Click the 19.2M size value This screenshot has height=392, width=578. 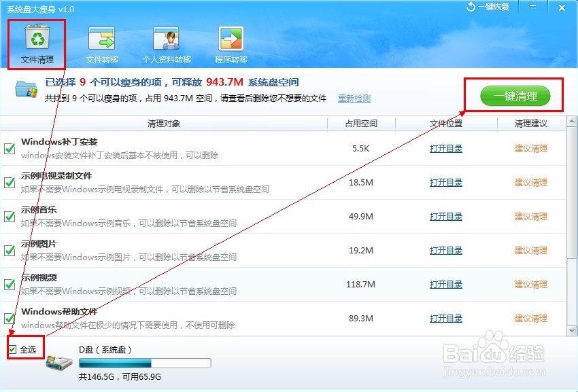(x=361, y=250)
